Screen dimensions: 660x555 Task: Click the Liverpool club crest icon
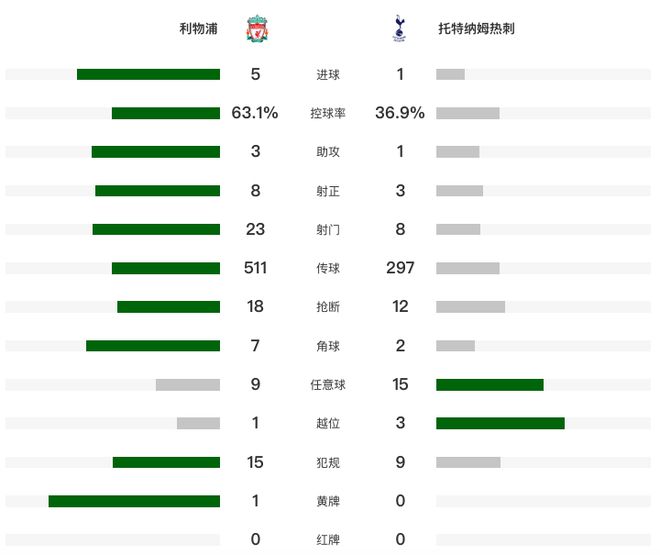point(256,29)
